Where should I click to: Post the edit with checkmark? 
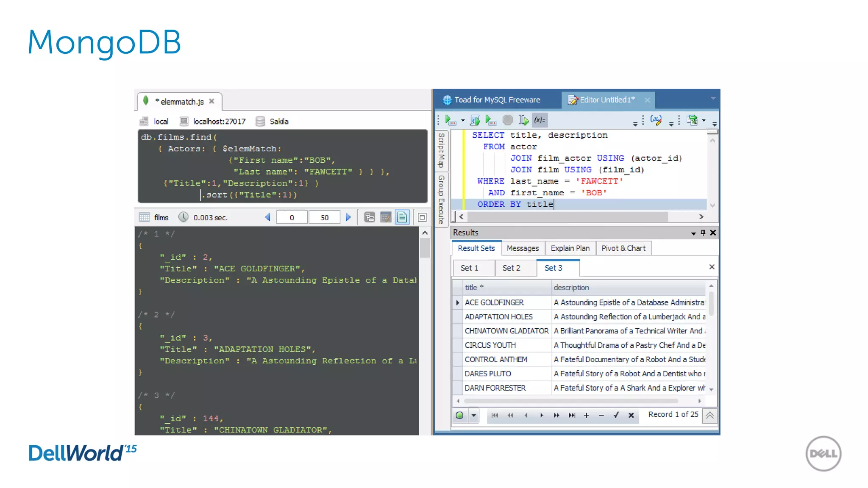616,415
